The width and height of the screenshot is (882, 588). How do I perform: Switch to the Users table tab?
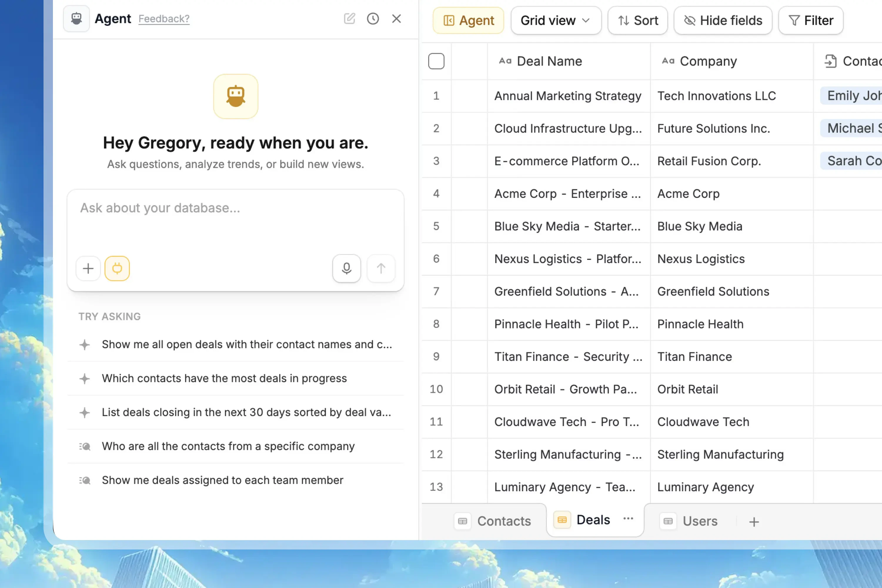pos(689,521)
